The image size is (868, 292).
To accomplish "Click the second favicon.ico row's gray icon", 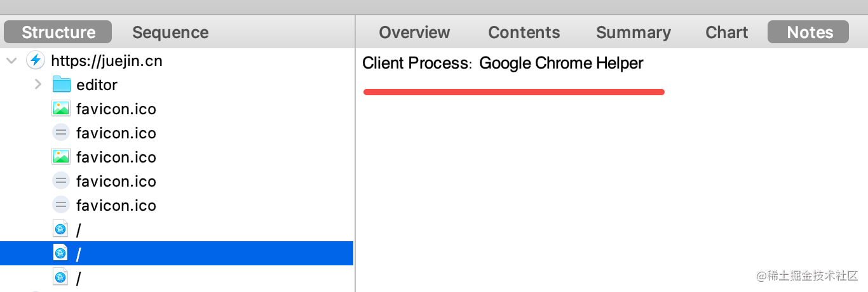I will pos(61,133).
